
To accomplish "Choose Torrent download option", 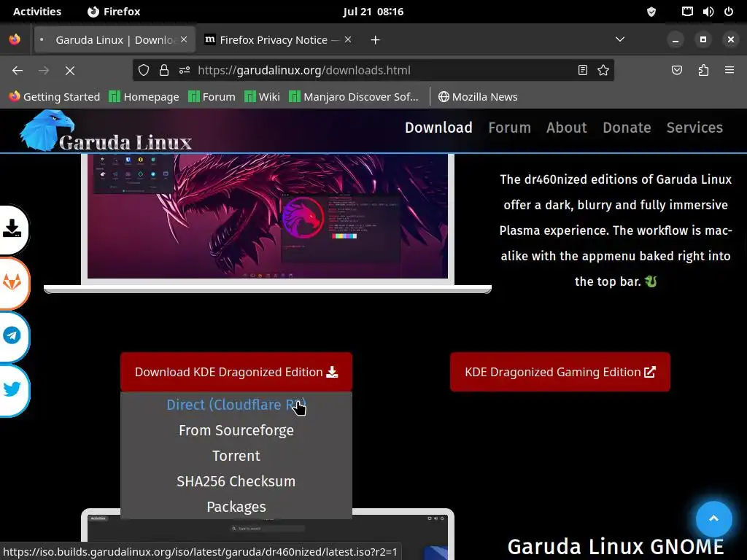I will click(236, 456).
